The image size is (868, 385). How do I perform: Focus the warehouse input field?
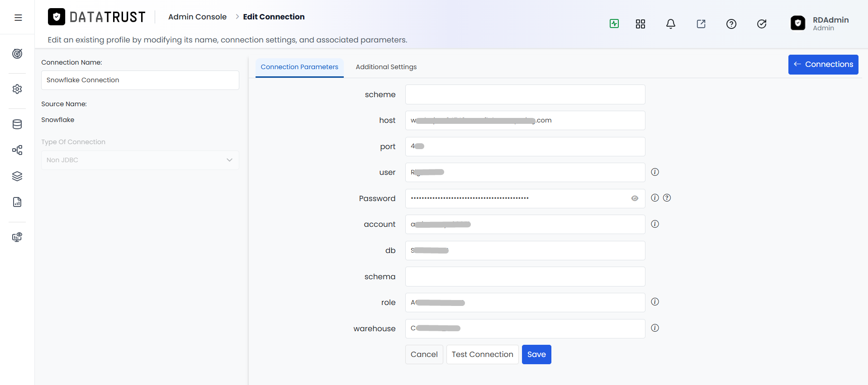(525, 329)
